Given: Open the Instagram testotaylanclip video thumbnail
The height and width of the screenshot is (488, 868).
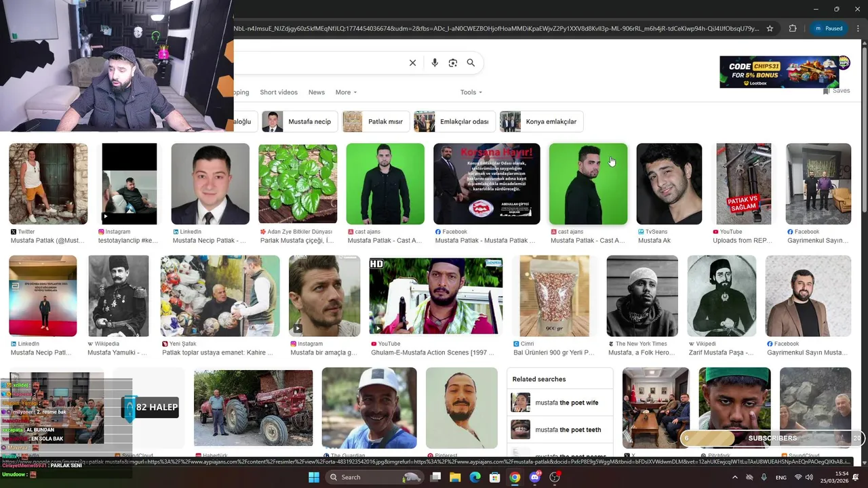Looking at the screenshot, I should (x=130, y=184).
